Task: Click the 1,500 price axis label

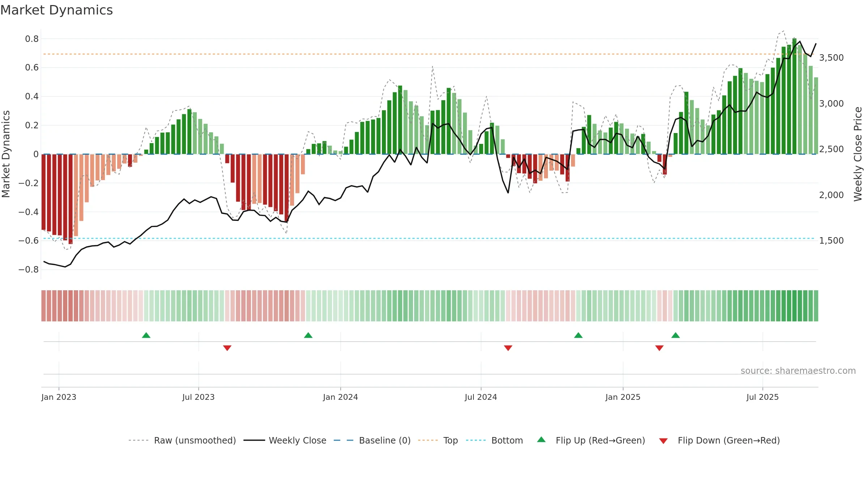Action: tap(831, 241)
